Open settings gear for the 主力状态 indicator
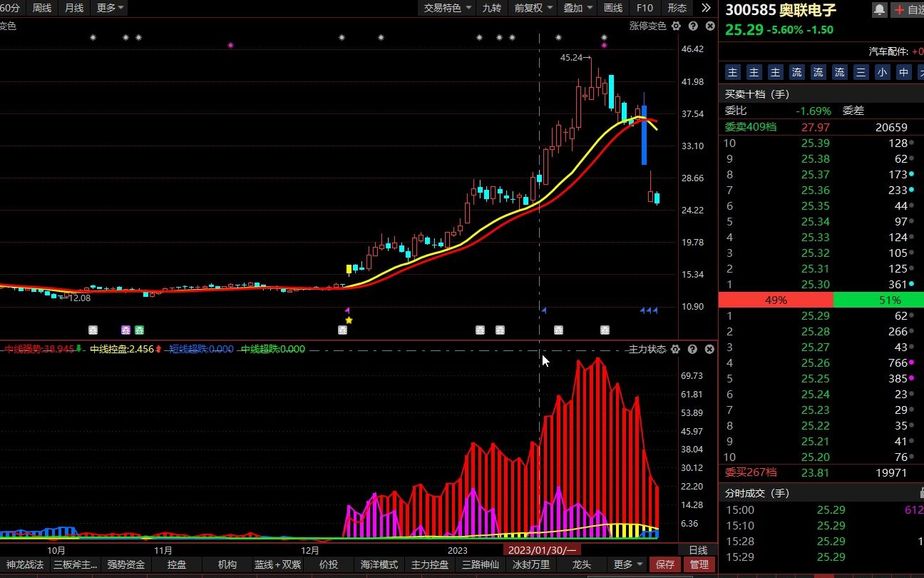The height and width of the screenshot is (578, 924). coord(676,350)
